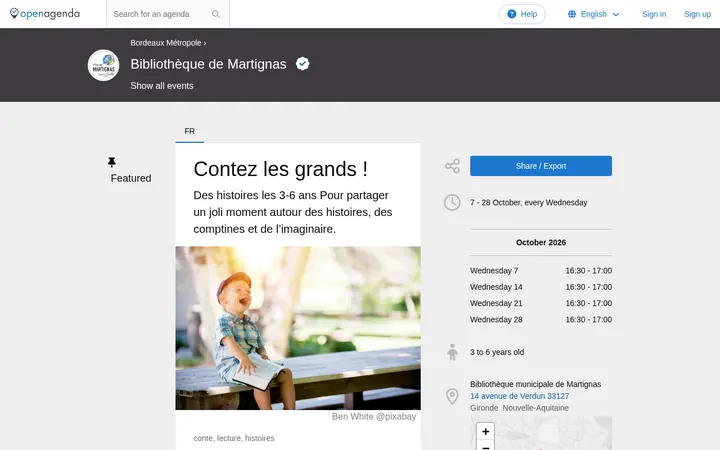Viewport: 720px width, 450px height.
Task: Click the Contez les grands ! heading
Action: 281,169
